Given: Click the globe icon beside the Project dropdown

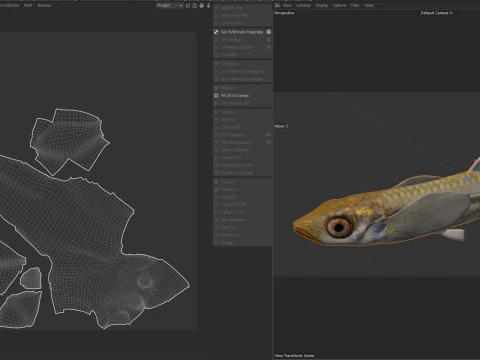Looking at the screenshot, I should (x=202, y=6).
